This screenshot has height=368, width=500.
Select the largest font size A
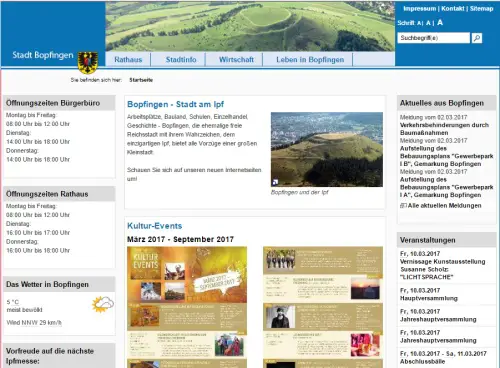pyautogui.click(x=440, y=22)
